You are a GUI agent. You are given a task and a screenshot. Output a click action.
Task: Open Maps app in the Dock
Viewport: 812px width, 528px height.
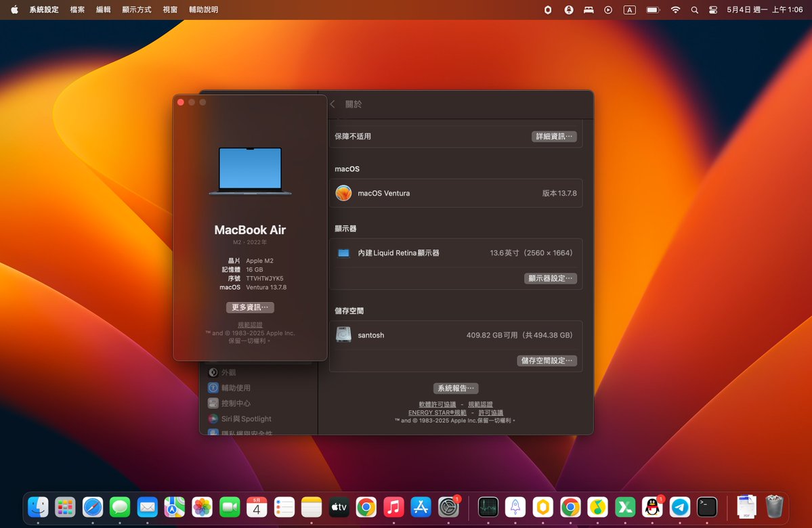175,507
